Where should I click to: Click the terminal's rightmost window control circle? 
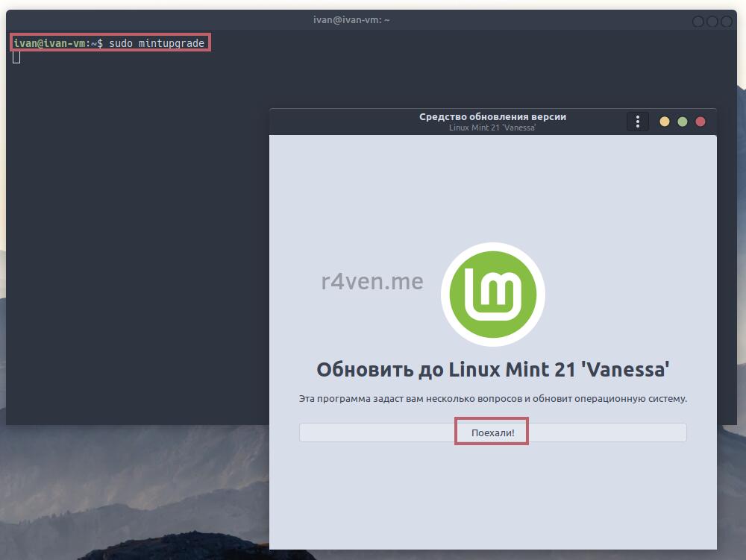tap(726, 22)
